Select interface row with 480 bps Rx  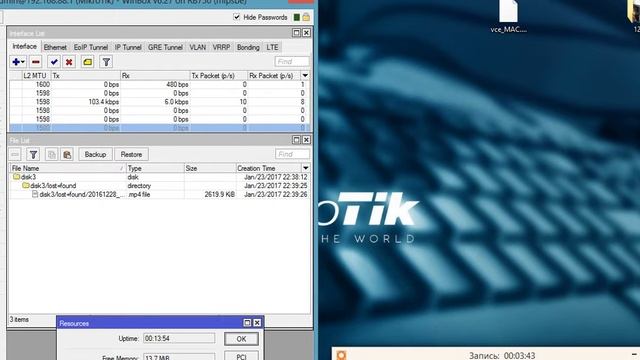click(159, 84)
